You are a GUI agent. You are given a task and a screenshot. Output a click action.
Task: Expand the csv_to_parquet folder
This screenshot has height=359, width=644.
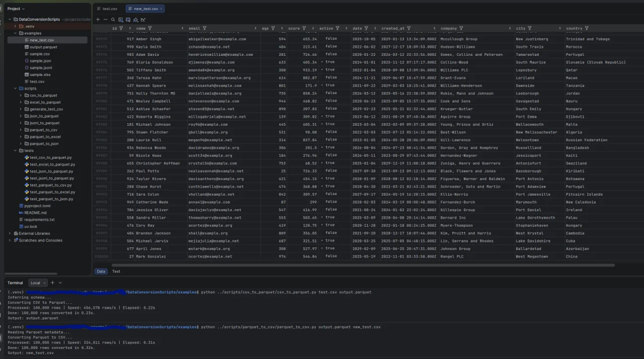[21, 96]
